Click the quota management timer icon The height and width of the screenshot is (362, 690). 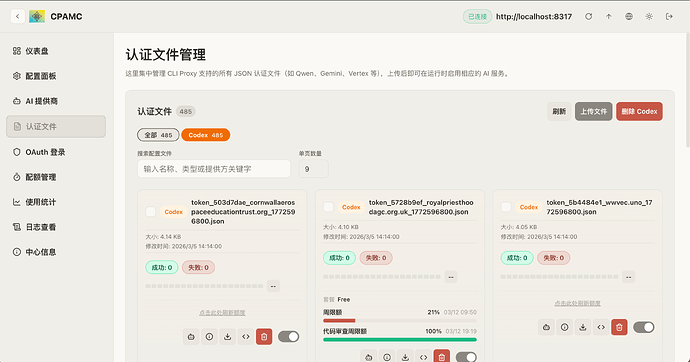point(17,177)
